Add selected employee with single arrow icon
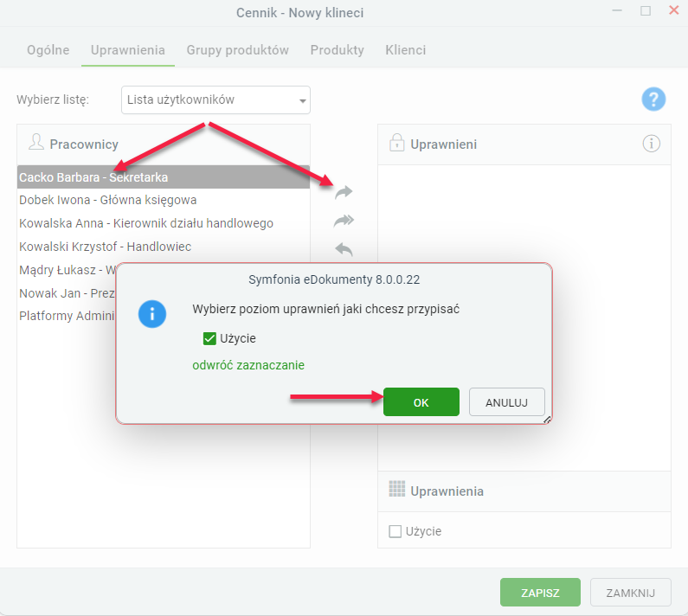 [x=344, y=192]
